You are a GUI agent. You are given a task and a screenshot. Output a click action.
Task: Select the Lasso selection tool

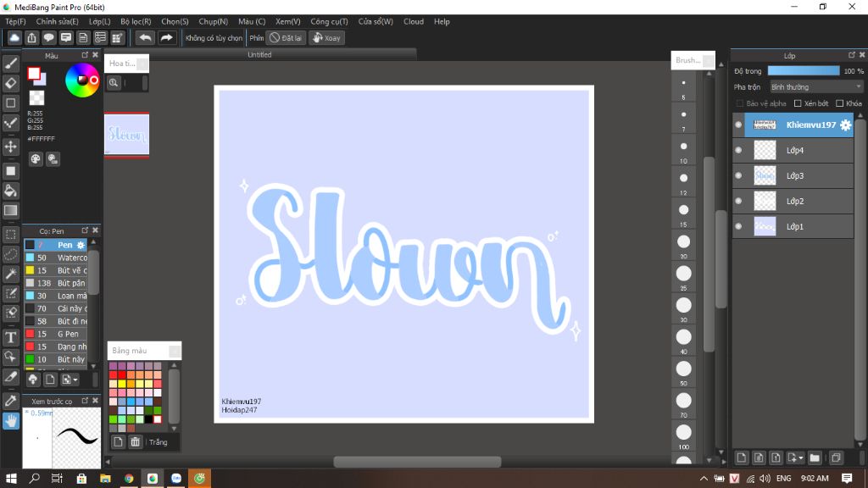click(10, 254)
